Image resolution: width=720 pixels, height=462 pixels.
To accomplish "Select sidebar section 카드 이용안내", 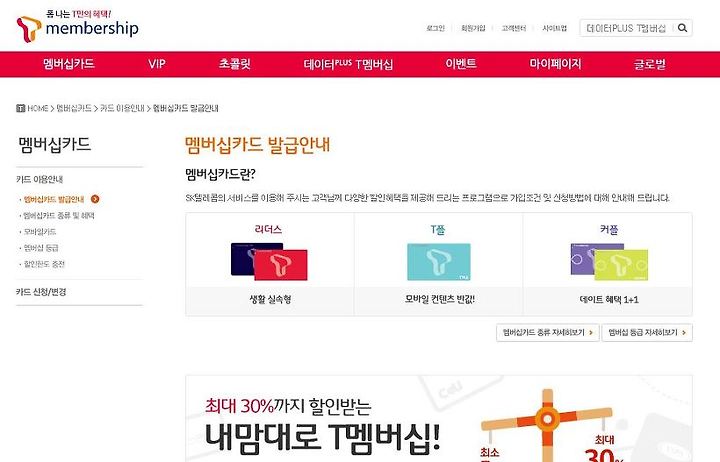I will pos(39,179).
